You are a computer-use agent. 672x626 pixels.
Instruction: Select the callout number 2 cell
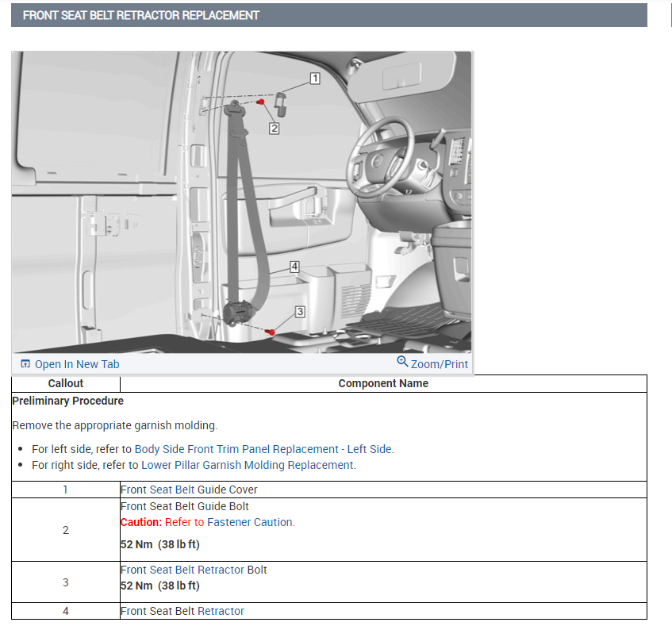(66, 530)
